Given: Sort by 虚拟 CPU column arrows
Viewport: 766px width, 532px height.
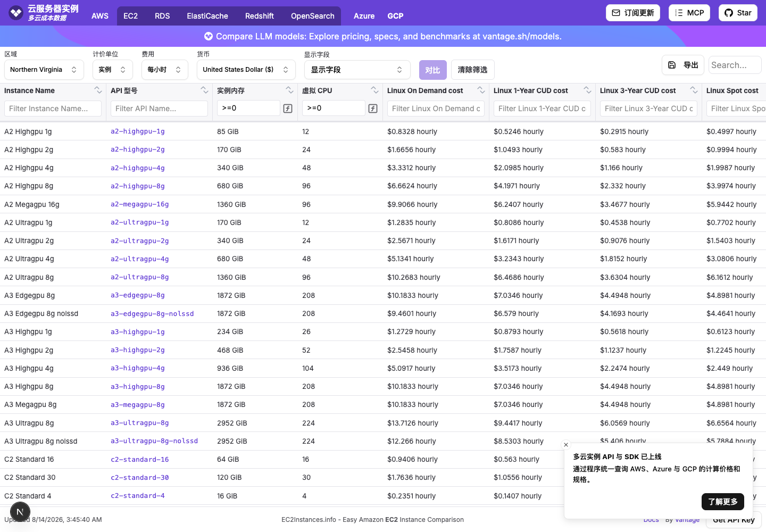Looking at the screenshot, I should pos(374,90).
